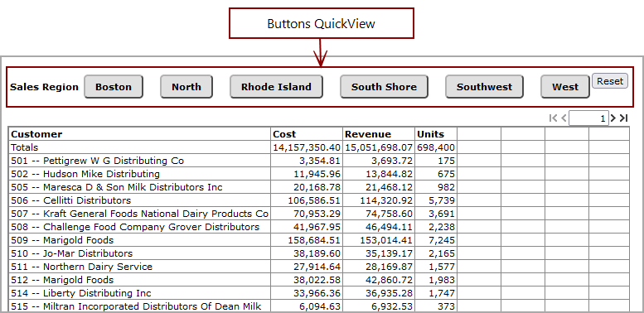Click the Units column header
The width and height of the screenshot is (644, 313).
436,134
